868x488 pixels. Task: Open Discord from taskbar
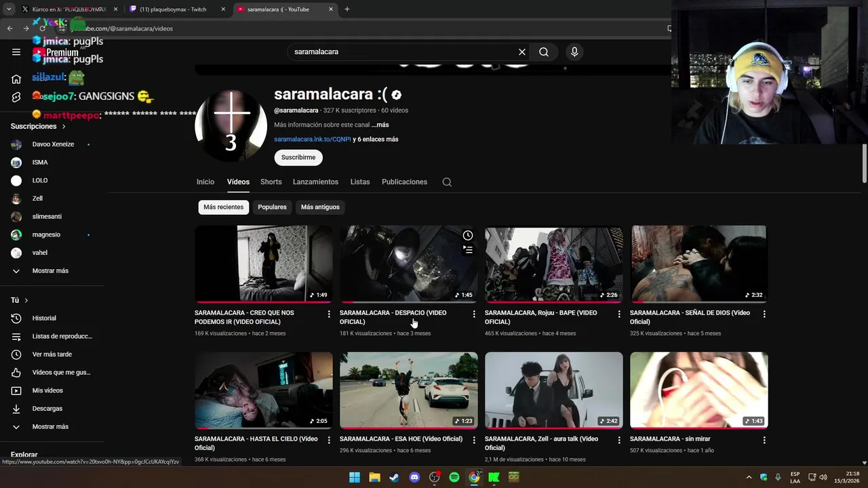414,477
